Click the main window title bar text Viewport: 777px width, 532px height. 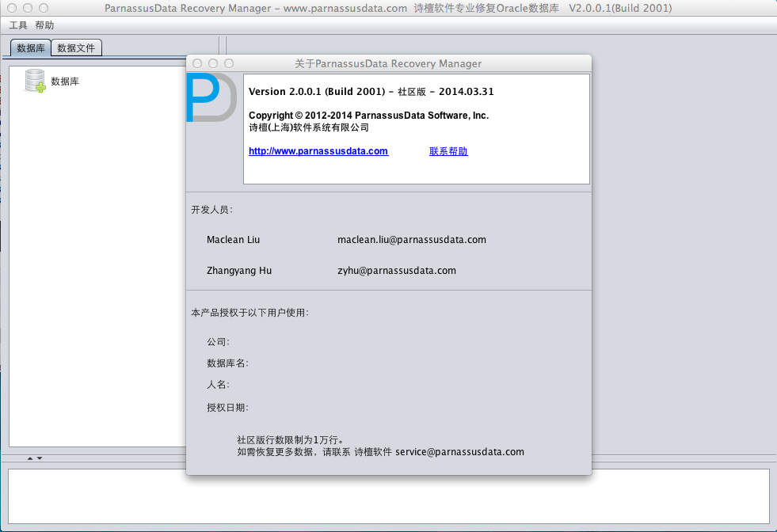388,9
